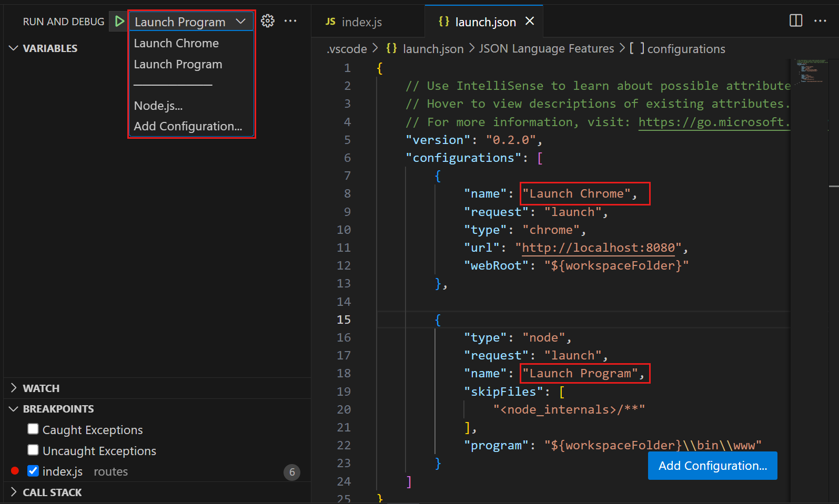The height and width of the screenshot is (504, 839).
Task: Enable Uncaught Exceptions breakpoint checkbox
Action: tap(33, 450)
